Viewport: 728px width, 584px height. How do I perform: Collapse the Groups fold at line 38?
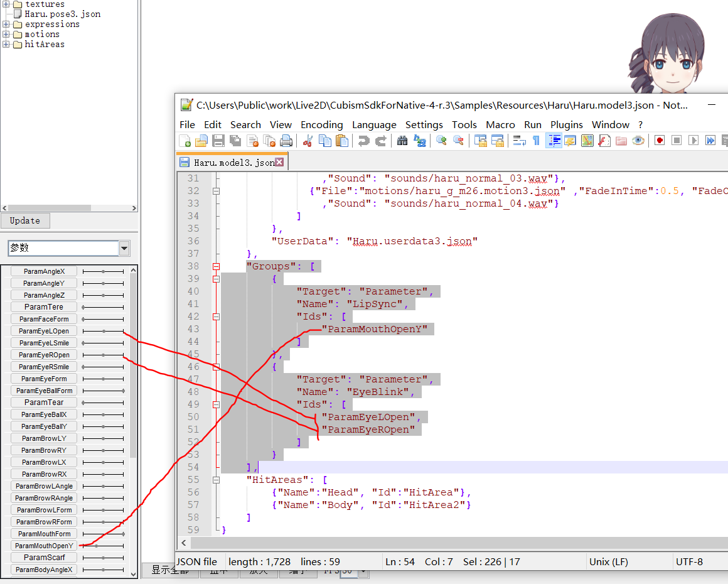pyautogui.click(x=216, y=266)
